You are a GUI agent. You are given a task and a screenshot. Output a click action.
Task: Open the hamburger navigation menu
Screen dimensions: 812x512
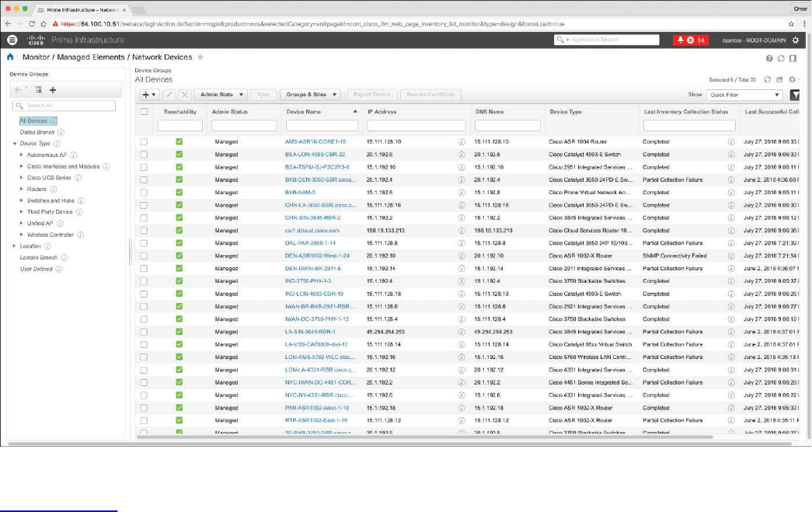pyautogui.click(x=12, y=40)
